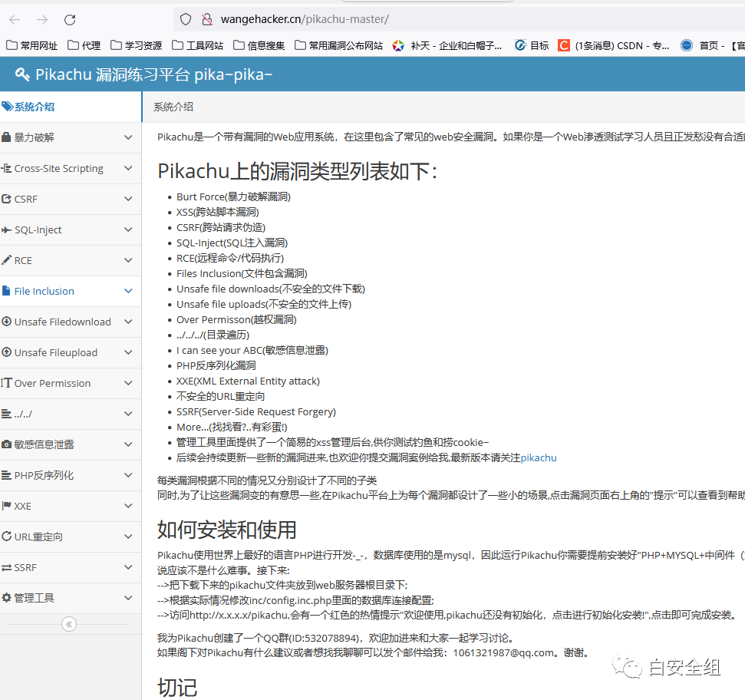Click the tag icon beside 系统介绍
745x700 pixels.
tap(7, 107)
